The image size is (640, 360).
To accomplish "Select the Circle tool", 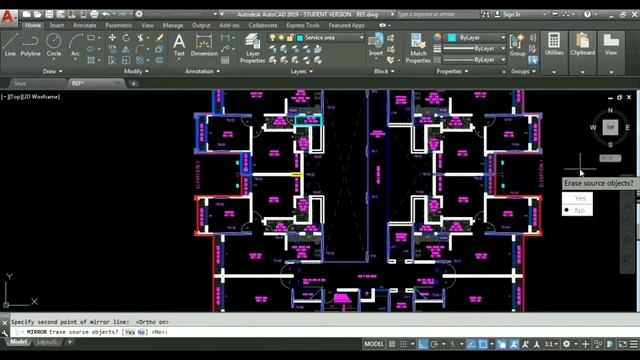I will pyautogui.click(x=53, y=45).
